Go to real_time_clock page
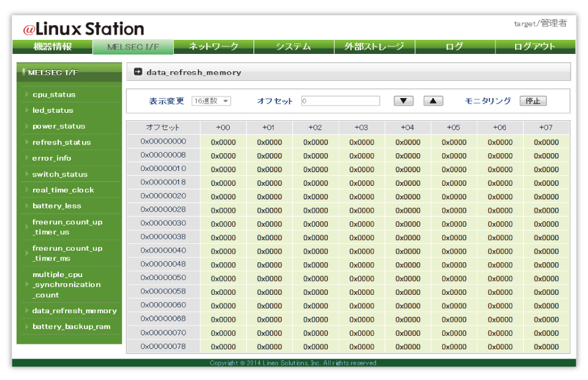The width and height of the screenshot is (588, 380). (x=63, y=190)
